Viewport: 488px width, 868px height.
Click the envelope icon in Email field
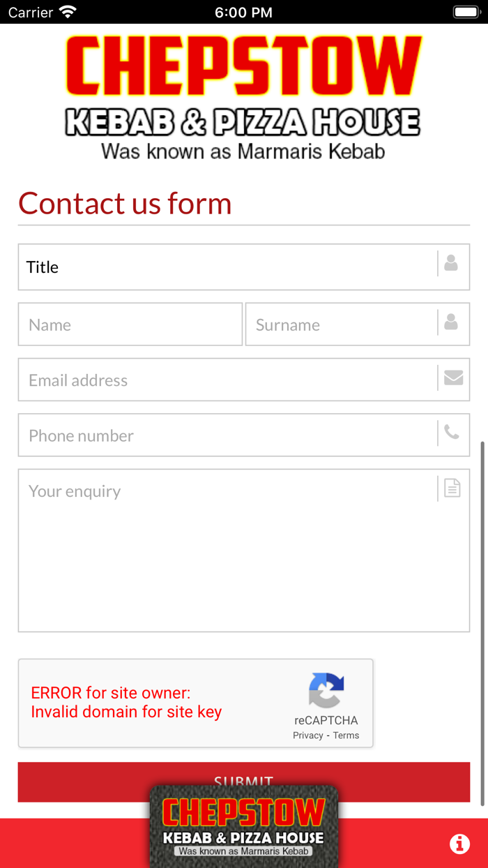[453, 377]
